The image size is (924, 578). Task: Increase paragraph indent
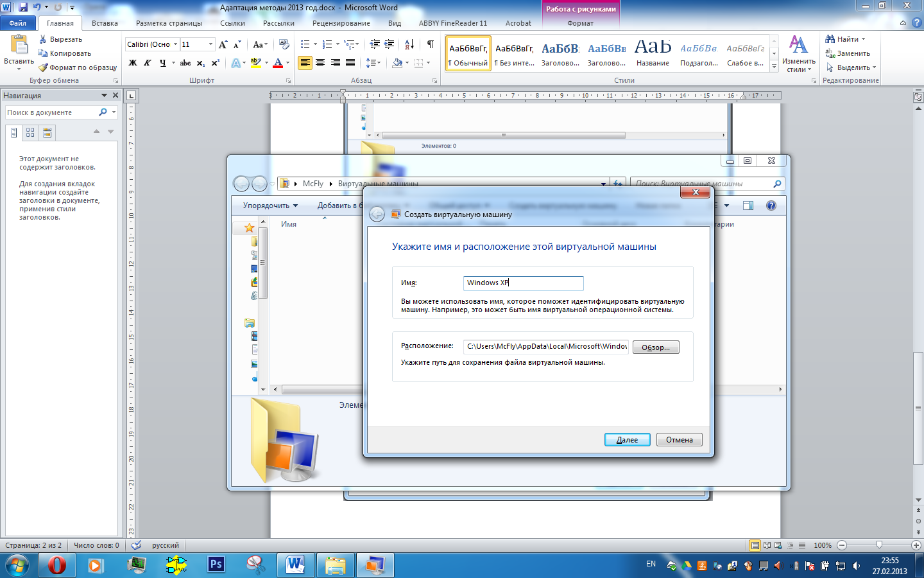click(389, 44)
